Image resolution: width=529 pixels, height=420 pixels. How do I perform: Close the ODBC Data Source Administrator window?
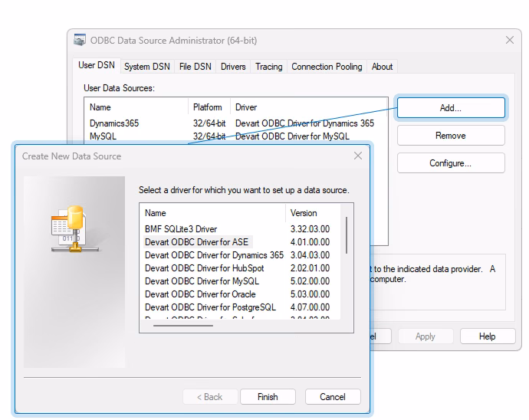[x=509, y=40]
